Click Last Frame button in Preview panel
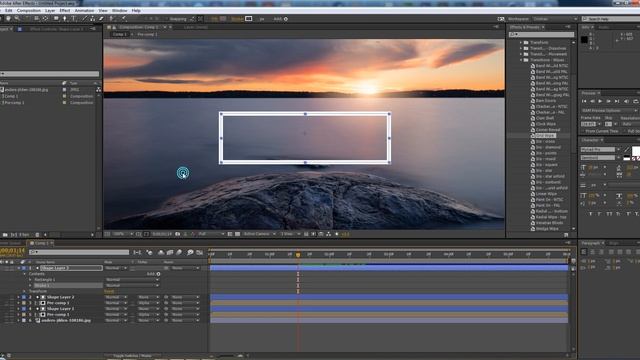This screenshot has width=640, height=360. coord(617,101)
